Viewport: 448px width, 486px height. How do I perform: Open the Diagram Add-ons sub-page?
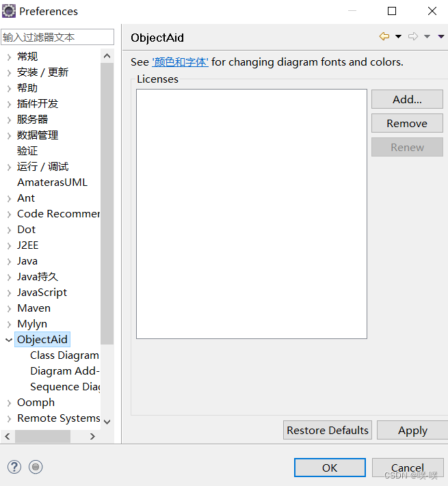coord(65,371)
